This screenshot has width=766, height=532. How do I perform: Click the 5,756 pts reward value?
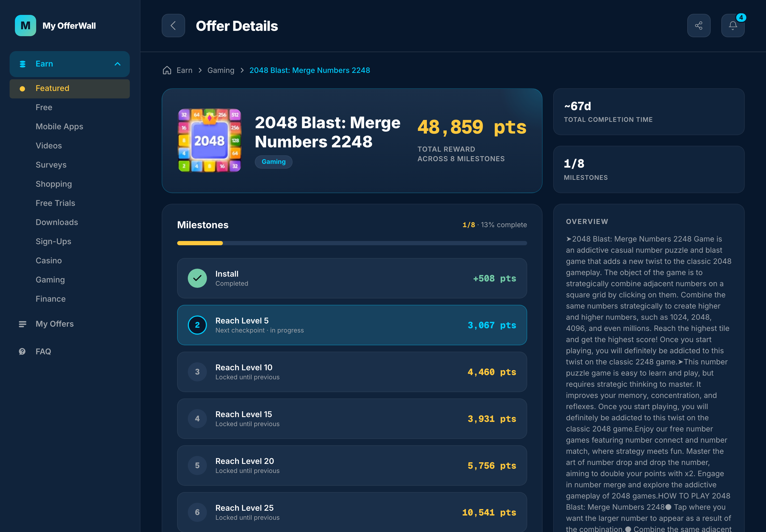(492, 466)
